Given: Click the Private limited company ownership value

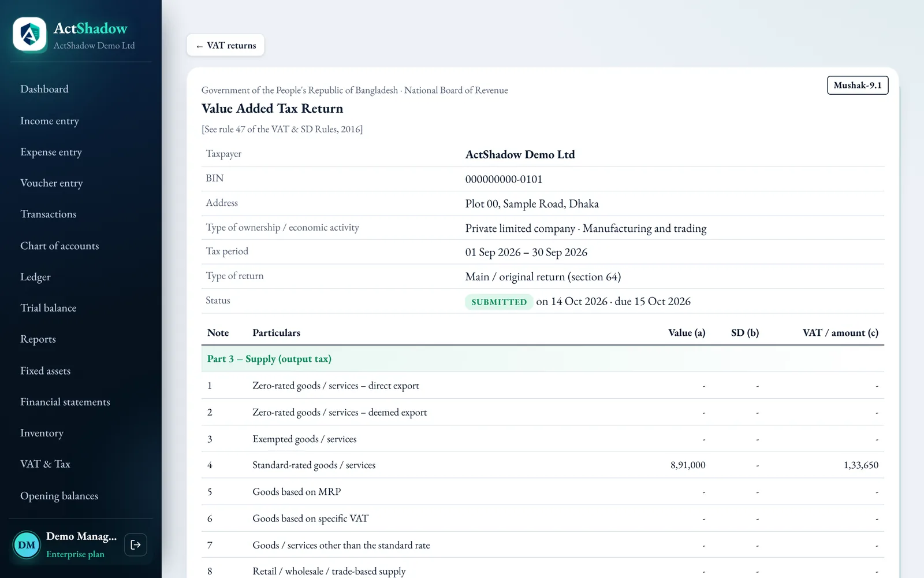Looking at the screenshot, I should coord(586,228).
